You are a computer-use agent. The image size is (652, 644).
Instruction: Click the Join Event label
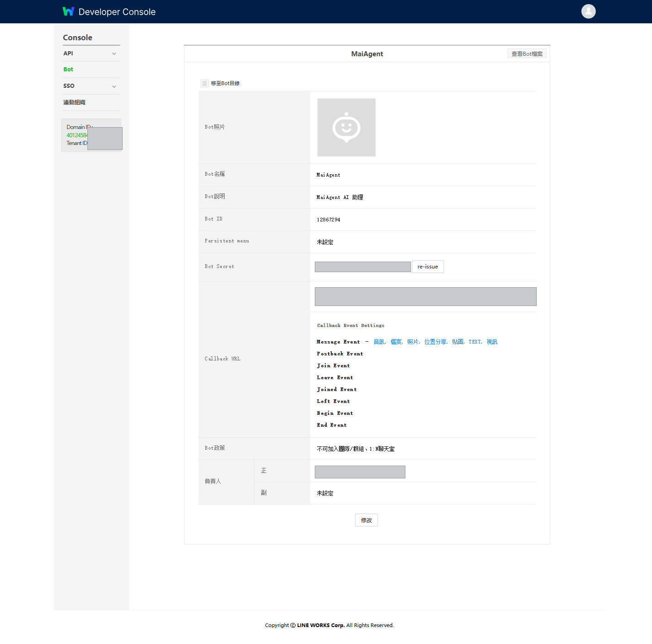tap(333, 365)
